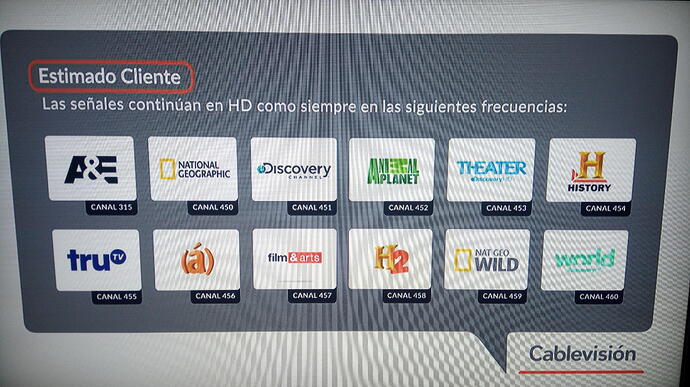
Task: Click the CANAL 452 label
Action: click(408, 208)
